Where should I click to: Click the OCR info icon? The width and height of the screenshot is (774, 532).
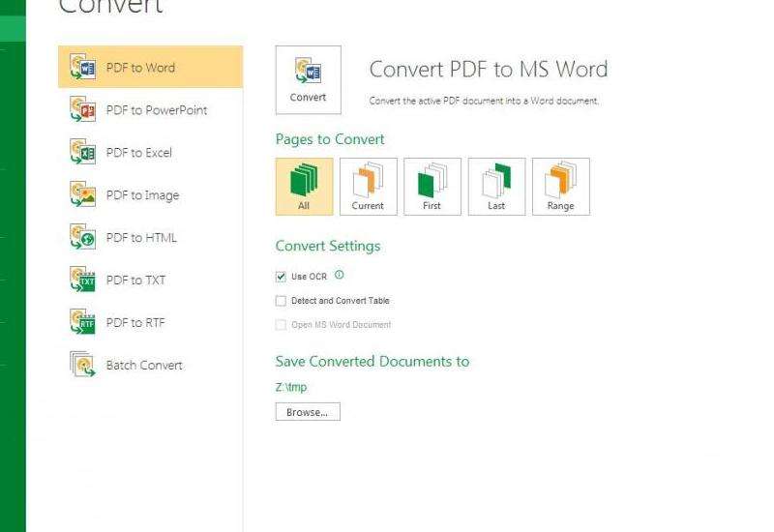point(339,276)
